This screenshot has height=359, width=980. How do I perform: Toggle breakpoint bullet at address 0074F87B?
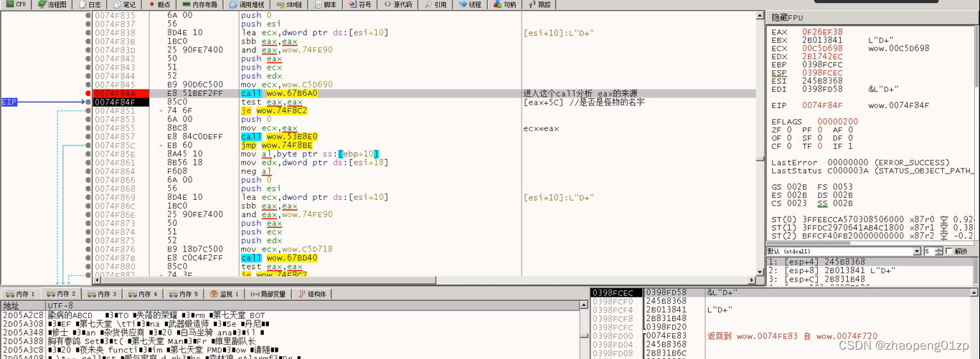pyautogui.click(x=88, y=258)
